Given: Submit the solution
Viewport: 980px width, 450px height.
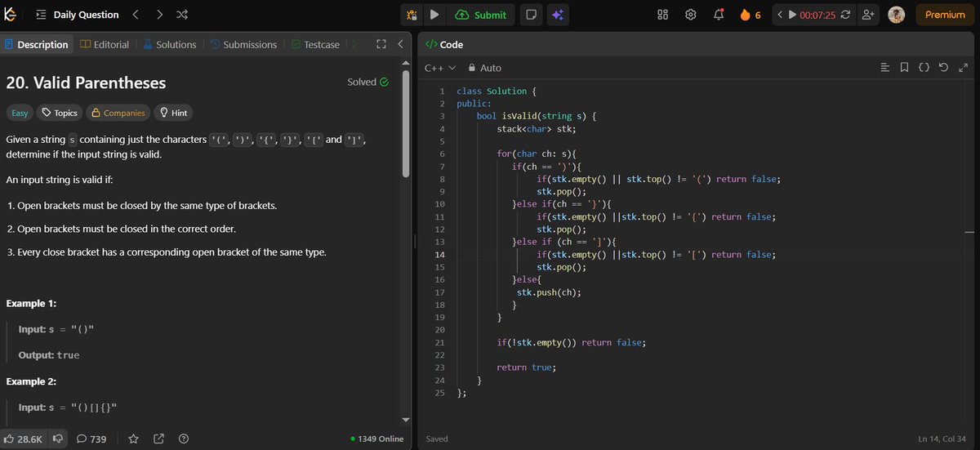Looking at the screenshot, I should [x=481, y=15].
